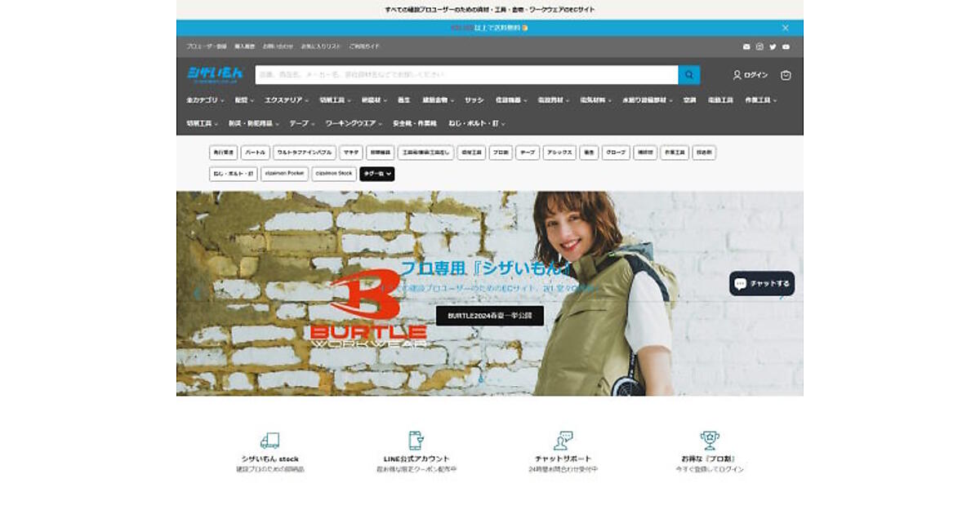
Task: Click the チャットサポート icon
Action: click(563, 441)
